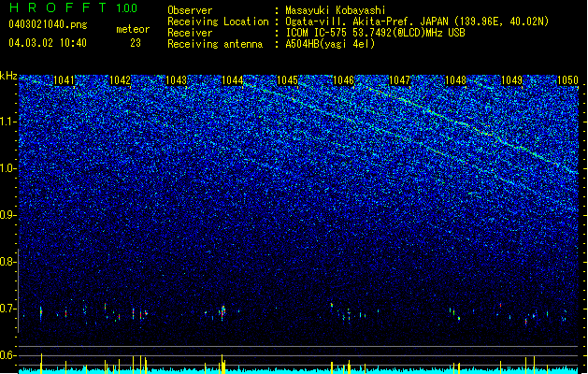Click the meteor label
This screenshot has width=588, height=374.
coord(133,29)
